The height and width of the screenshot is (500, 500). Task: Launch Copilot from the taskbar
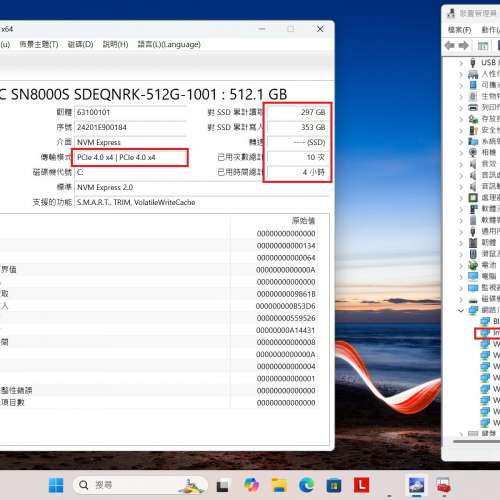(x=251, y=485)
